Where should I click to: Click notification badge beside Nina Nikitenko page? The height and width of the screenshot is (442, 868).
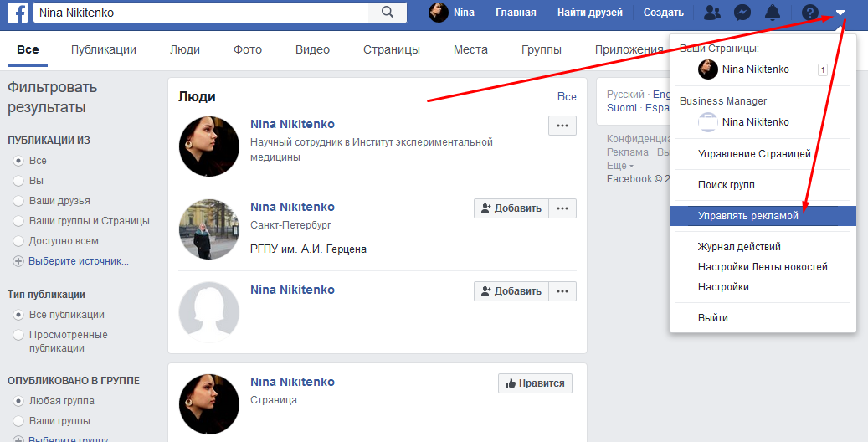823,69
